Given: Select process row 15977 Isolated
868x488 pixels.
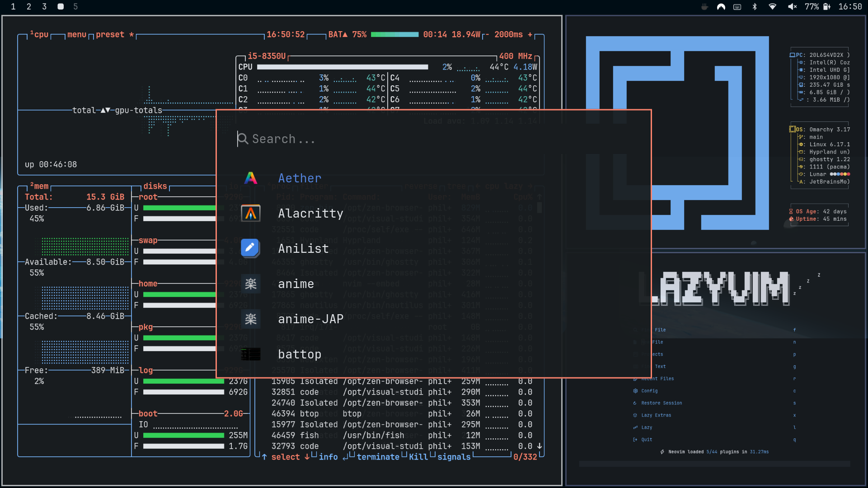Looking at the screenshot, I should (402, 424).
